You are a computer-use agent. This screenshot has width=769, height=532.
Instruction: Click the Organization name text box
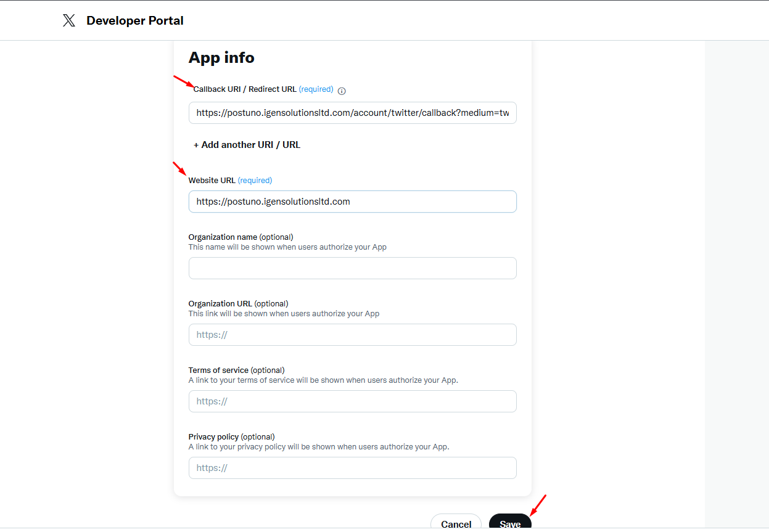coord(352,268)
